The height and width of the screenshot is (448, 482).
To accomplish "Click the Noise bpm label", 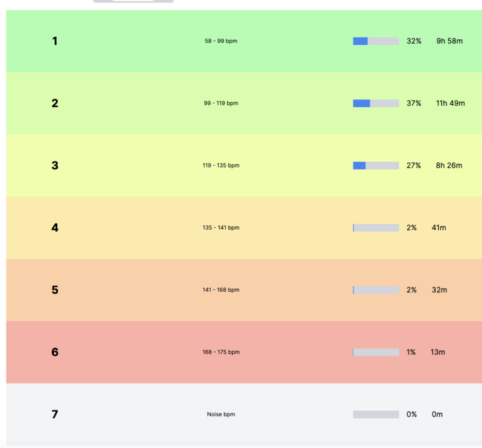I will [221, 414].
